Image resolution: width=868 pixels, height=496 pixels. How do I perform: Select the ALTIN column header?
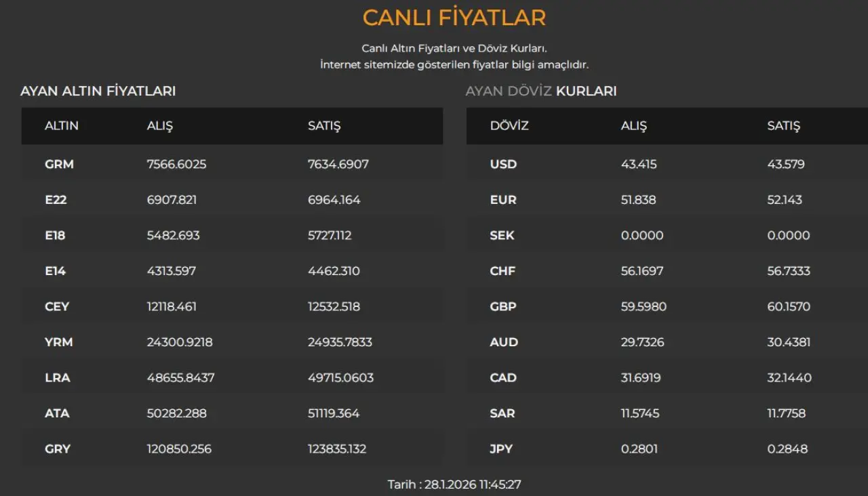(62, 126)
